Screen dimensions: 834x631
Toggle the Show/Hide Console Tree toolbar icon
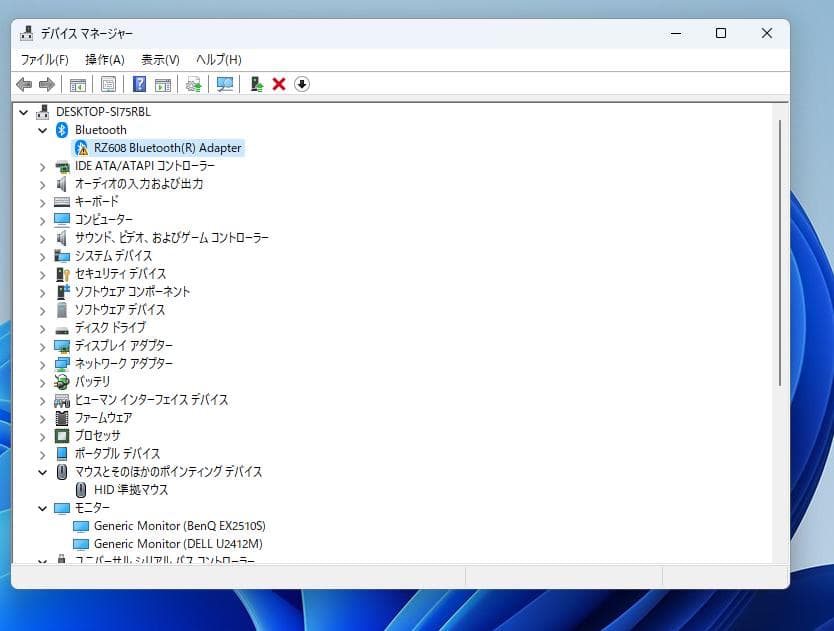pyautogui.click(x=76, y=84)
